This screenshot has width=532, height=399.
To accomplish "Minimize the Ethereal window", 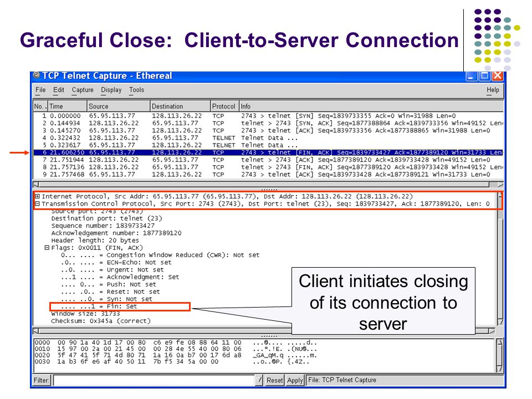I will 470,76.
